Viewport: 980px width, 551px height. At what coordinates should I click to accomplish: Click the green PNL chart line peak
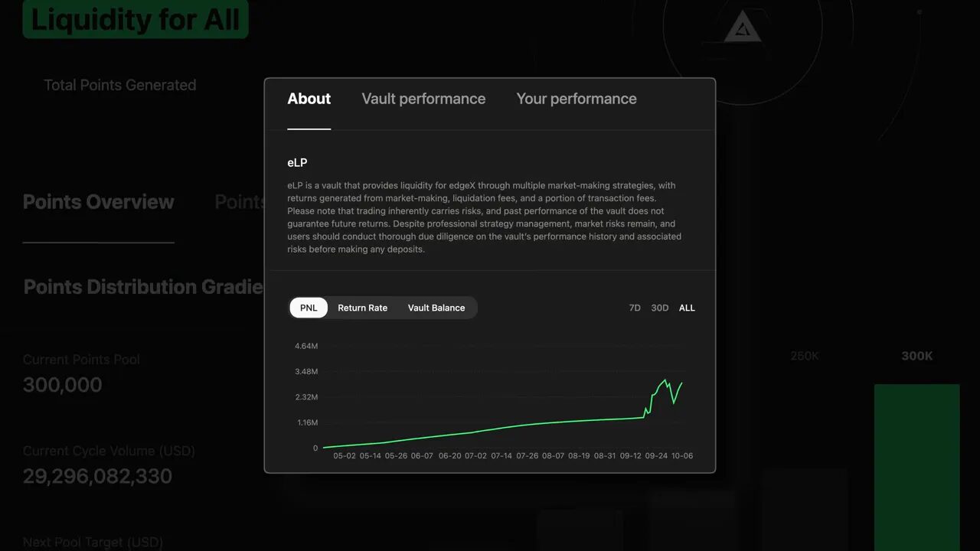tap(665, 380)
